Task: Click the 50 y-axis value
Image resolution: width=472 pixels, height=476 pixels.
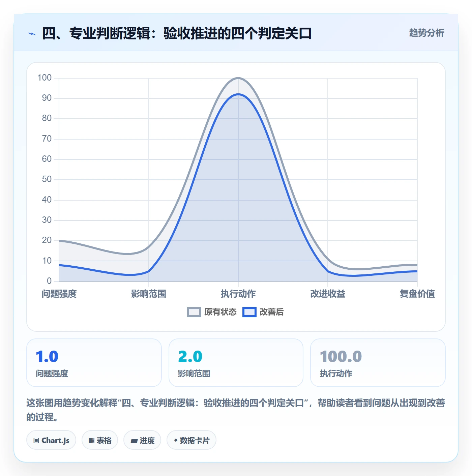Action: click(x=47, y=179)
